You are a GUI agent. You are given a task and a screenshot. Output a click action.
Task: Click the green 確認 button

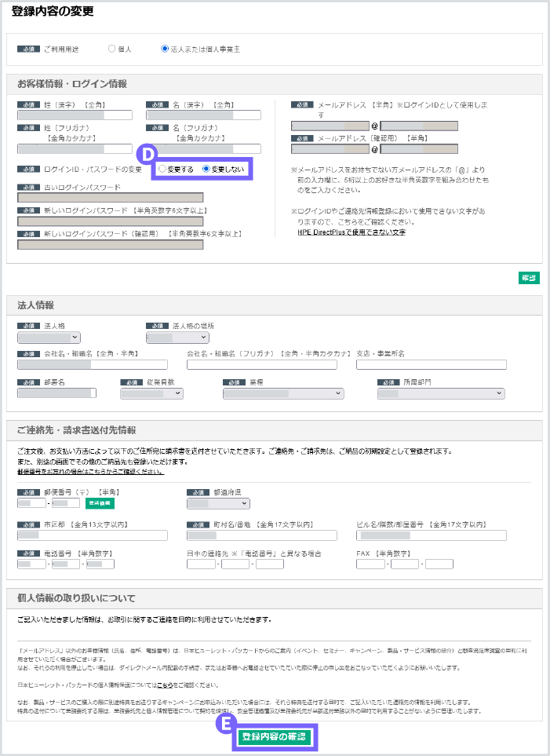click(529, 278)
